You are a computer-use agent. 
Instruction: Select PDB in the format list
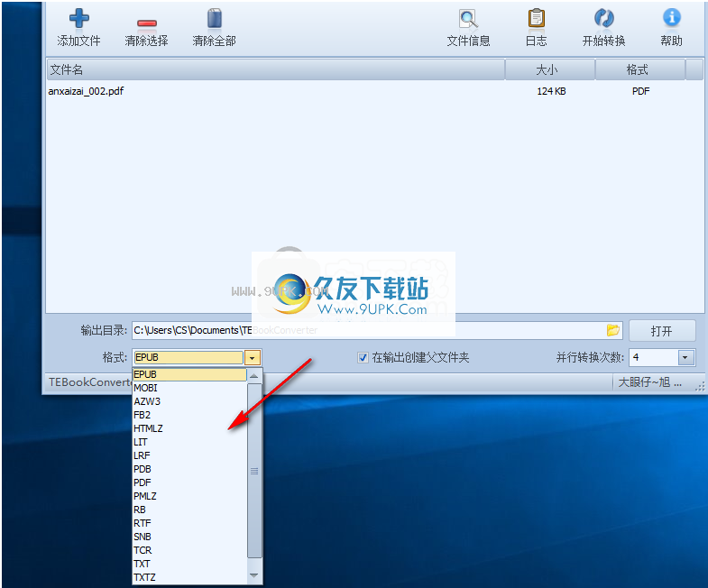click(189, 469)
